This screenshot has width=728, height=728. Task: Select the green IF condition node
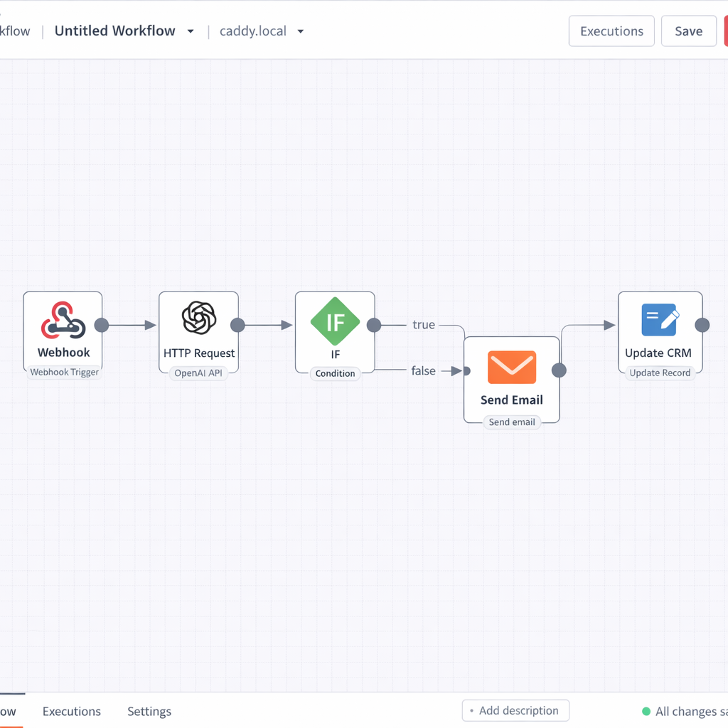pyautogui.click(x=334, y=321)
